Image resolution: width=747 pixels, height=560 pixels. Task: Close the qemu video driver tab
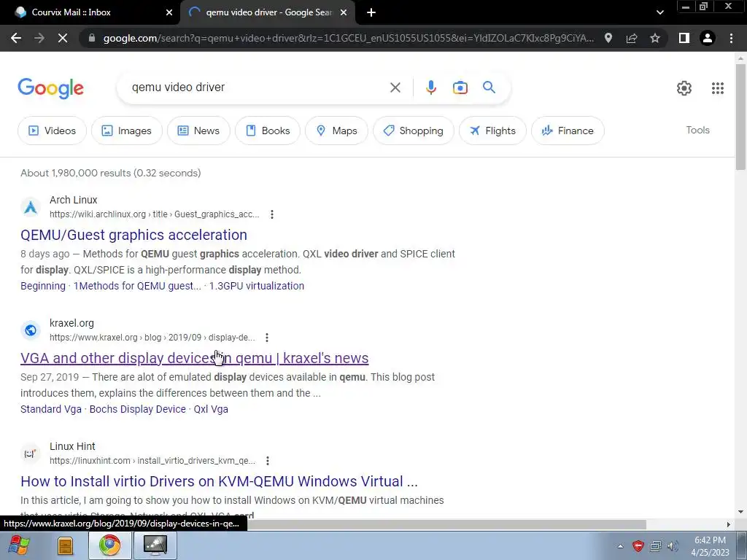coord(343,12)
